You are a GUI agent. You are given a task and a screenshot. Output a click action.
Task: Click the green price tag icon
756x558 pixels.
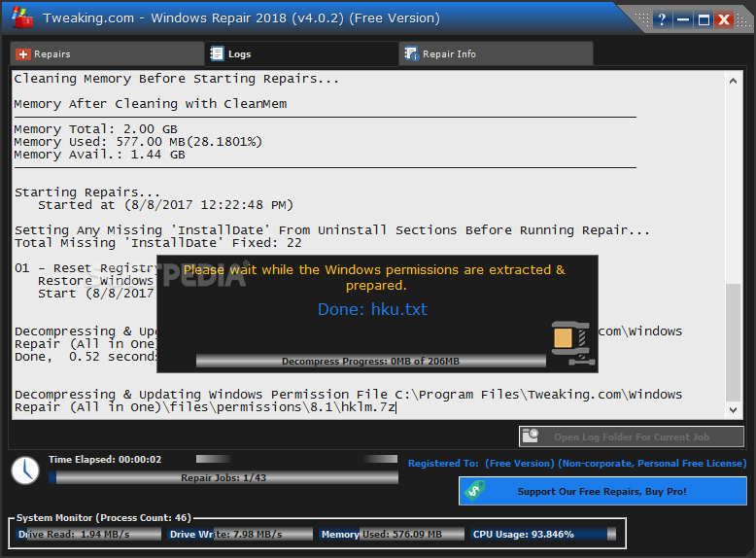pos(474,491)
